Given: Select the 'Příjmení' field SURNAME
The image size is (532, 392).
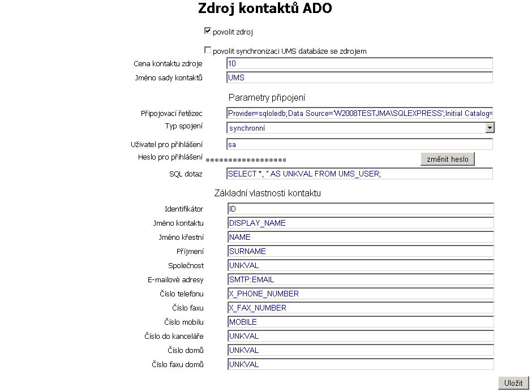Looking at the screenshot, I should [361, 251].
